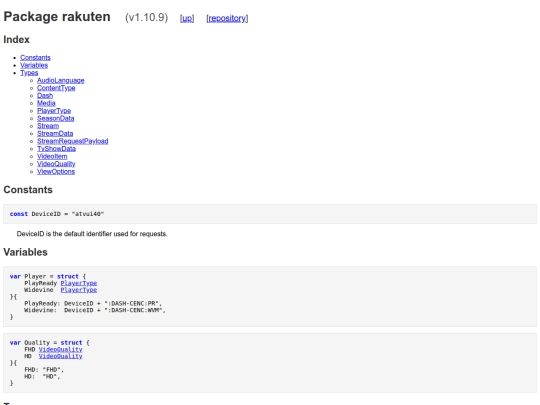Image resolution: width=540 pixels, height=405 pixels.
Task: Click the const DeviceID code line
Action: (57, 214)
